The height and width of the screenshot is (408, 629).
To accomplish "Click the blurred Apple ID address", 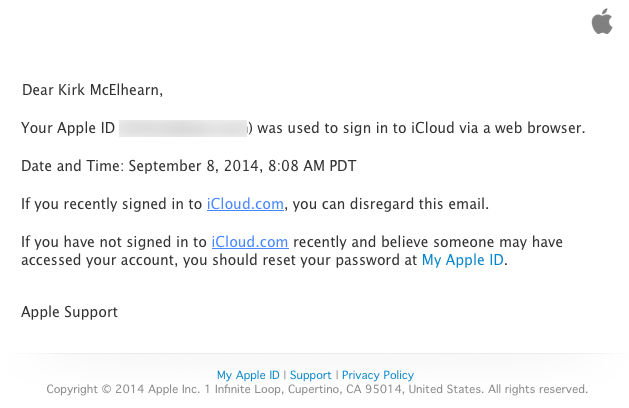I will pos(184,128).
